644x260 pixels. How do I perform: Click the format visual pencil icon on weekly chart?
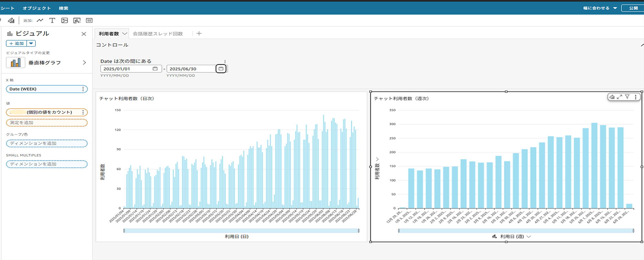click(x=612, y=97)
